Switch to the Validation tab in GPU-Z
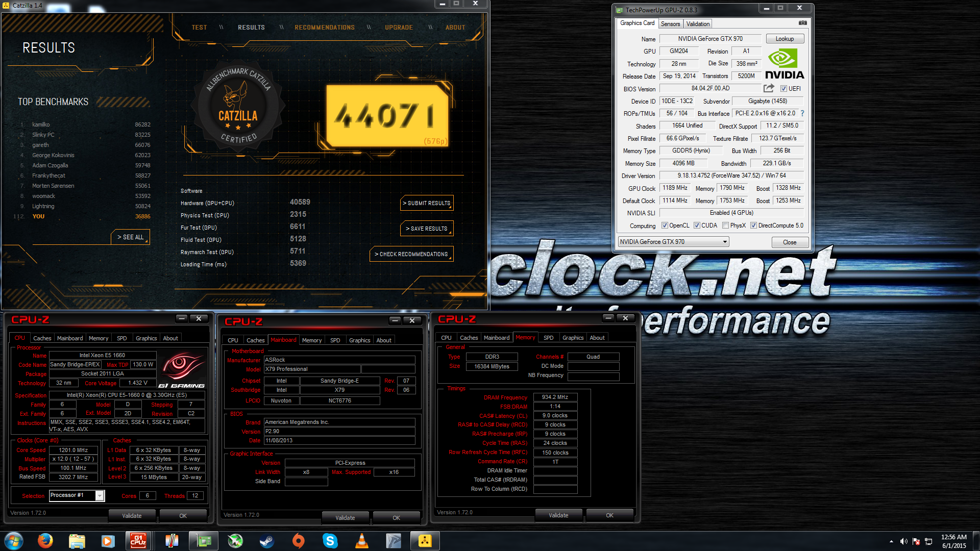 click(x=698, y=24)
